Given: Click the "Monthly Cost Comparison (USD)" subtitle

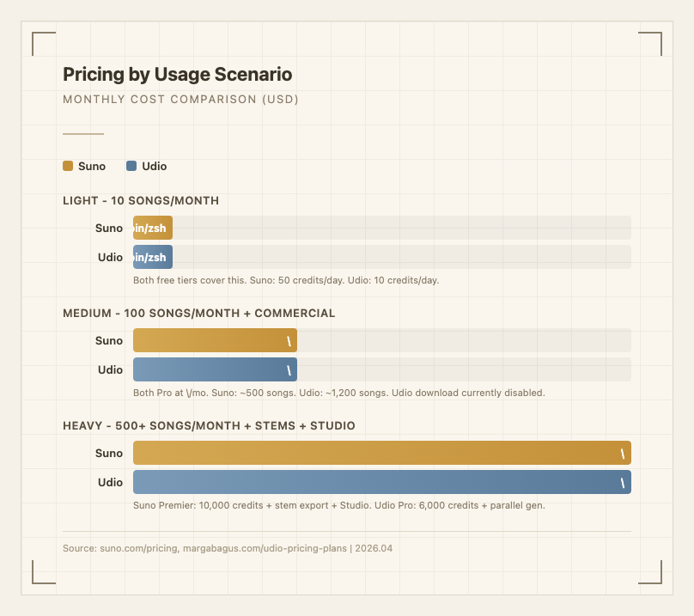Looking at the screenshot, I should (180, 100).
